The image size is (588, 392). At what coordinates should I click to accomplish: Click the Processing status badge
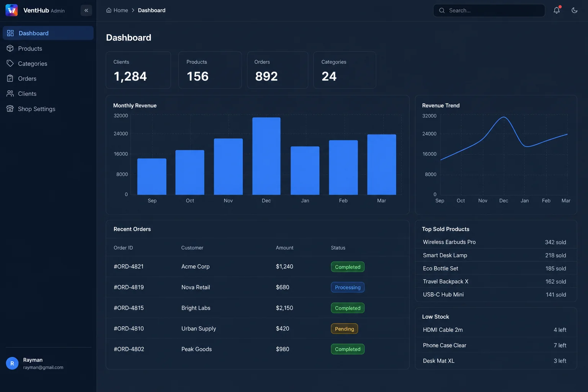coord(348,287)
